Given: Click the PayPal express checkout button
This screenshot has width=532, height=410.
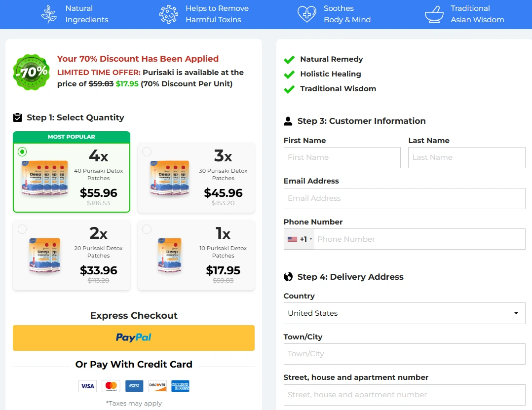Looking at the screenshot, I should (133, 338).
